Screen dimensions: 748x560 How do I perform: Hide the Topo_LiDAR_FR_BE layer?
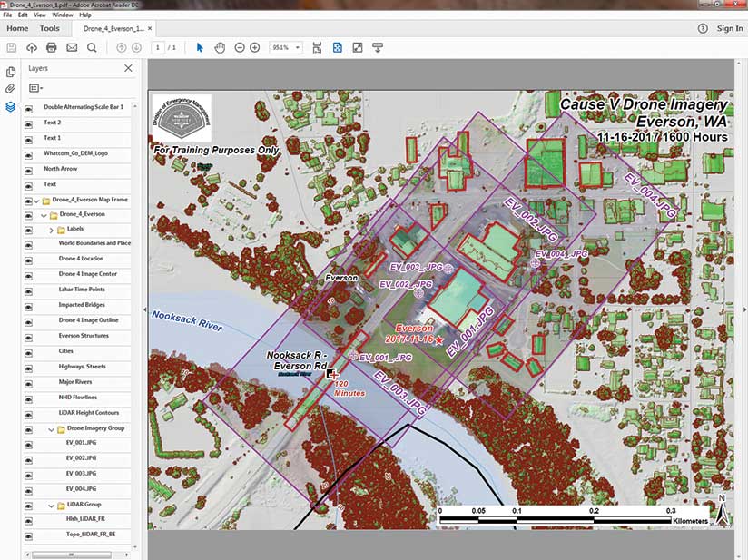[x=29, y=536]
